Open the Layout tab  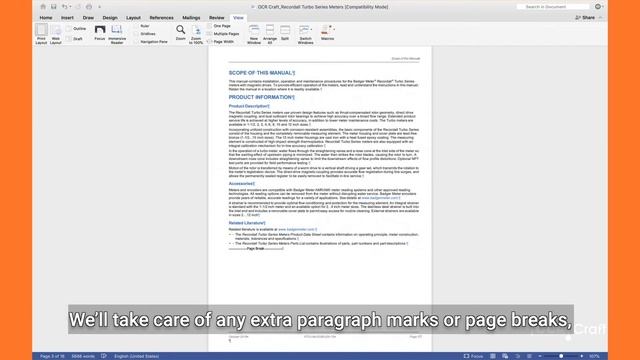pos(133,18)
